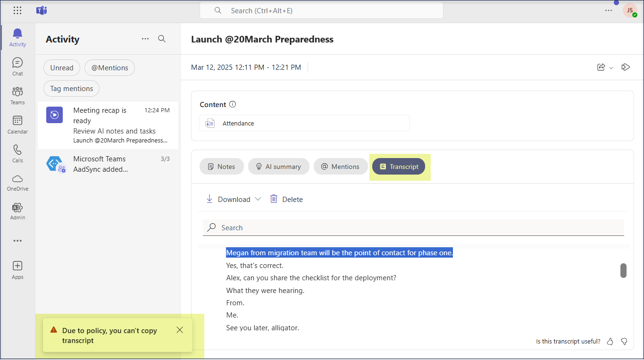Expand the share dropdown arrow
644x360 pixels.
[611, 68]
